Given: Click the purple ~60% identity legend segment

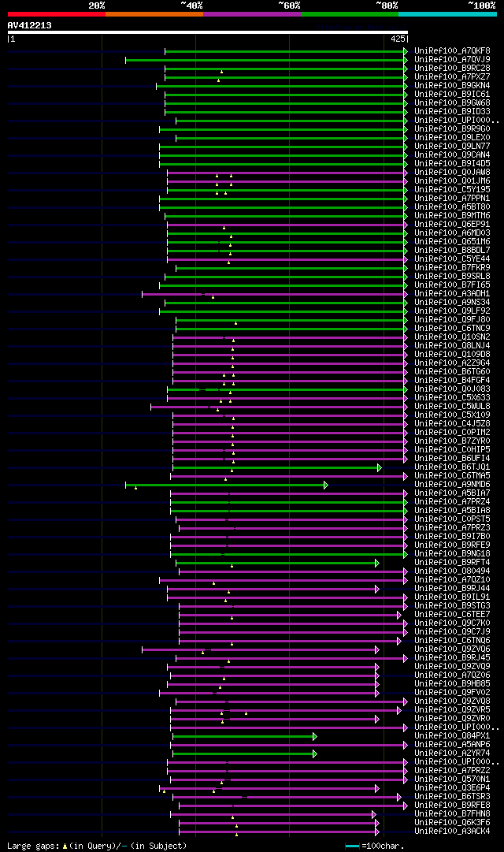Looking at the screenshot, I should point(252,14).
